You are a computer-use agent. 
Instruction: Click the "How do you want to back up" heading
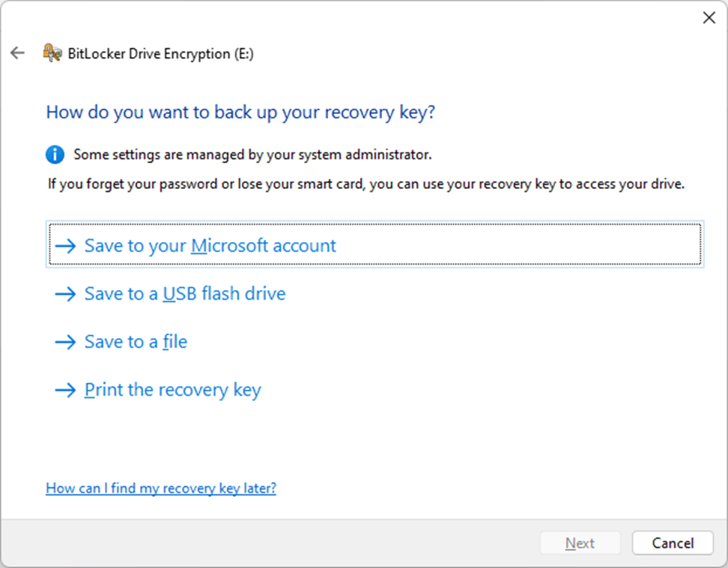click(x=240, y=112)
